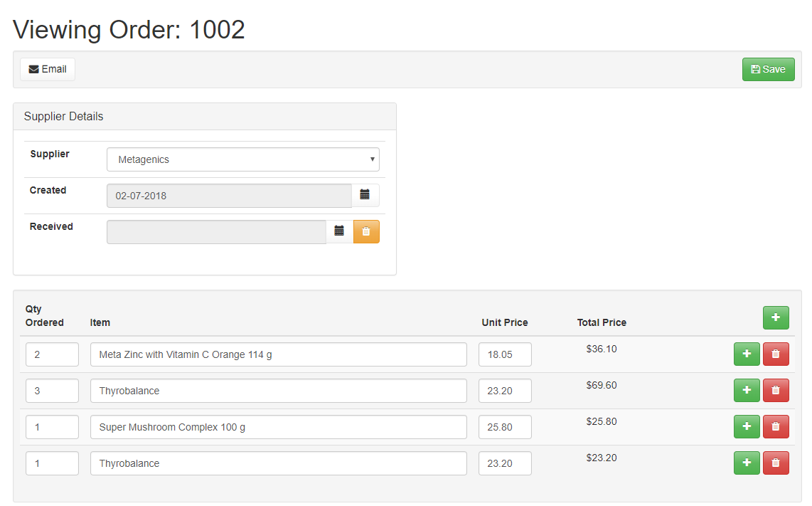This screenshot has height=506, width=812.
Task: Add a new order line with the header plus icon
Action: pos(776,317)
